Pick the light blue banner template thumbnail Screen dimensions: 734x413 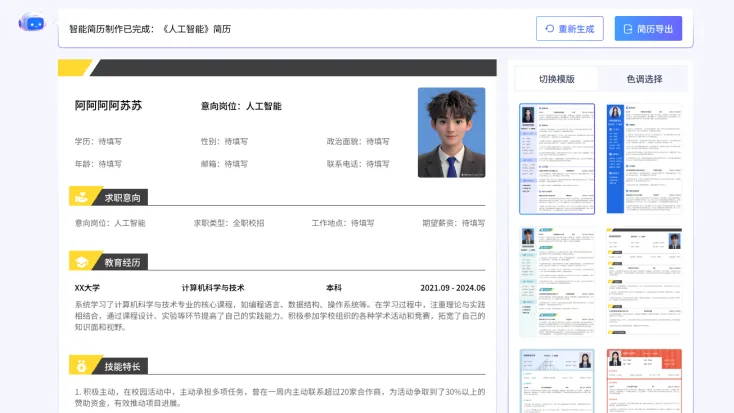pyautogui.click(x=557, y=381)
